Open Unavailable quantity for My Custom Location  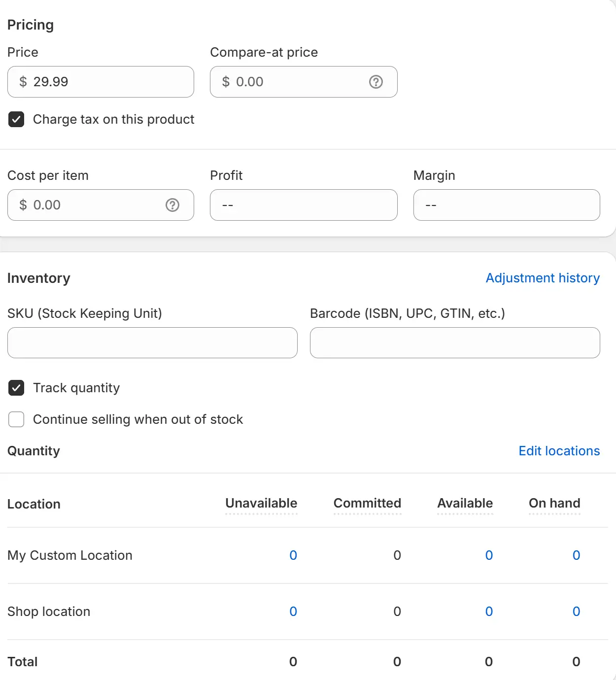point(293,555)
